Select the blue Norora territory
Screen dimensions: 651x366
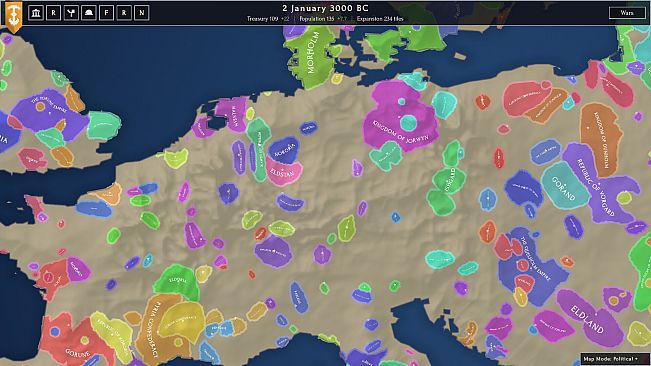point(284,150)
